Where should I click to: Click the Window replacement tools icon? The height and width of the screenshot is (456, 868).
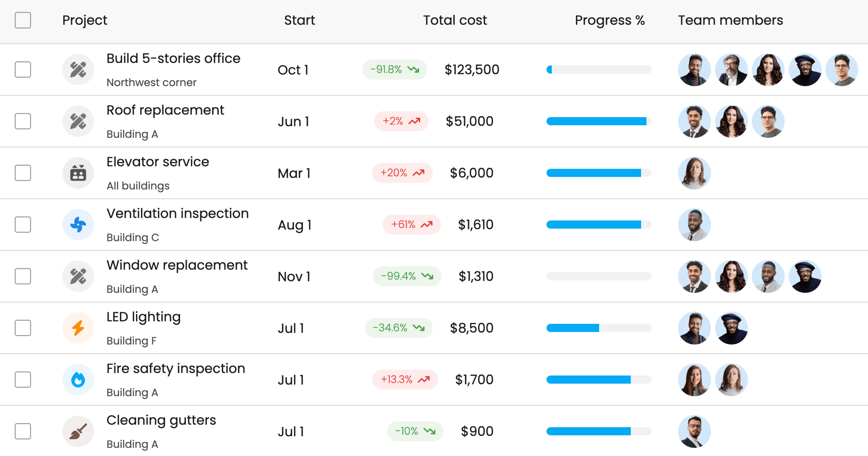click(78, 276)
